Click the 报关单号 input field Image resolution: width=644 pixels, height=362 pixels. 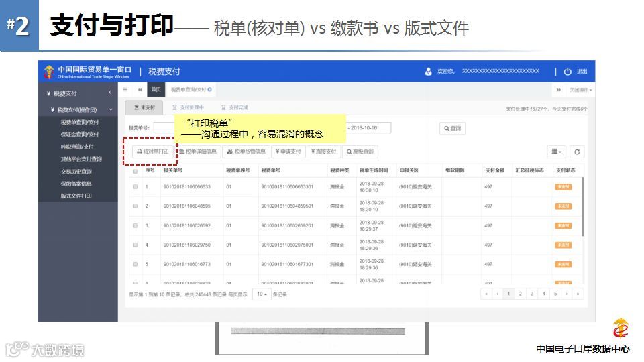pos(164,128)
